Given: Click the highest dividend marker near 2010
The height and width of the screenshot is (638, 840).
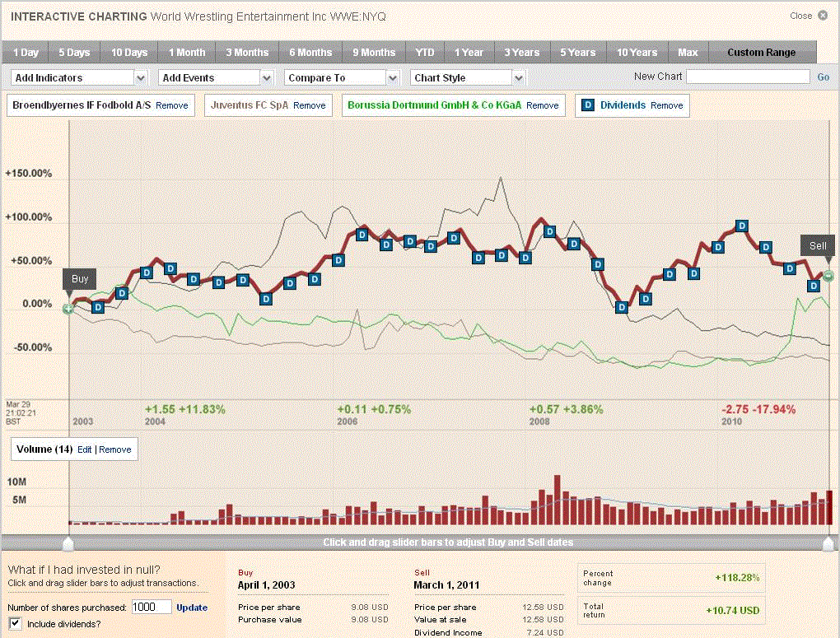Looking at the screenshot, I should click(x=741, y=226).
